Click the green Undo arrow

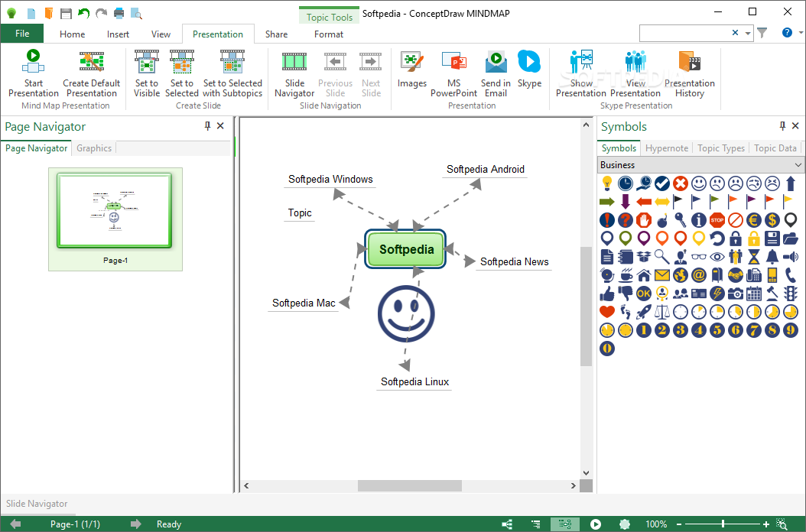click(x=83, y=13)
